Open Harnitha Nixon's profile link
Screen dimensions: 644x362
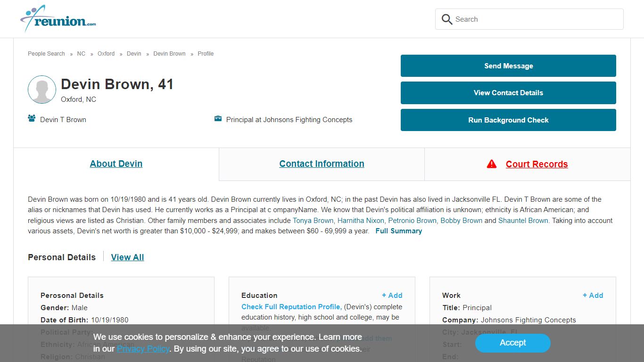coord(362,221)
